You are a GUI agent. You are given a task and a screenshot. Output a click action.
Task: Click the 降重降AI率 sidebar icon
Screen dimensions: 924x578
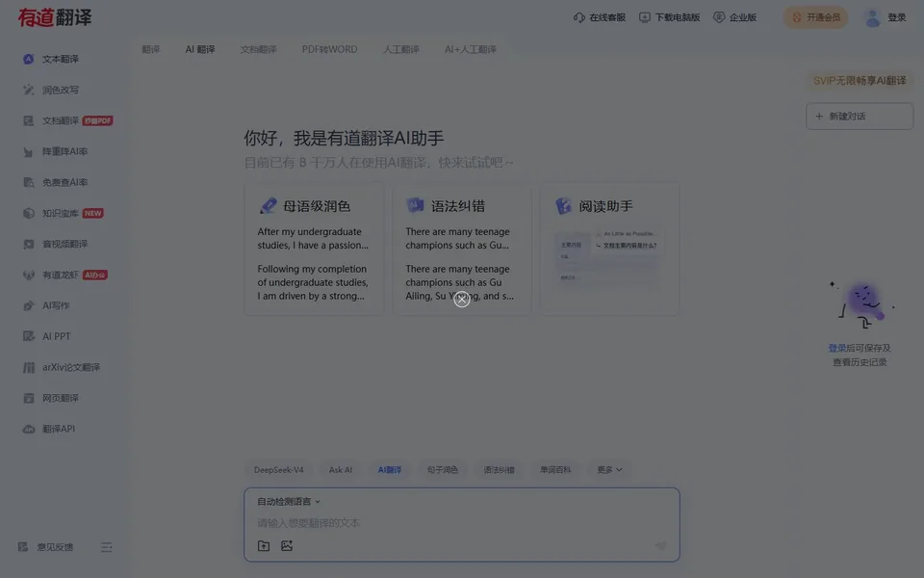click(28, 151)
